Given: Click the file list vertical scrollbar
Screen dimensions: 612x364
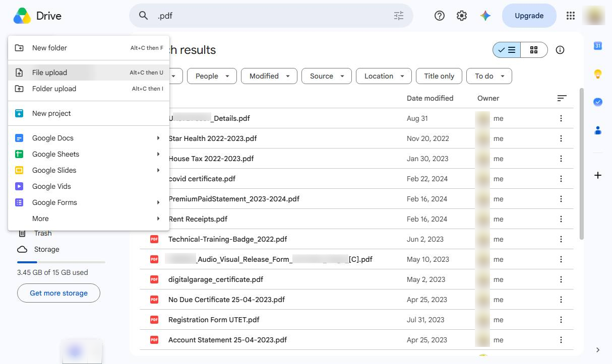Looking at the screenshot, I should click(581, 164).
